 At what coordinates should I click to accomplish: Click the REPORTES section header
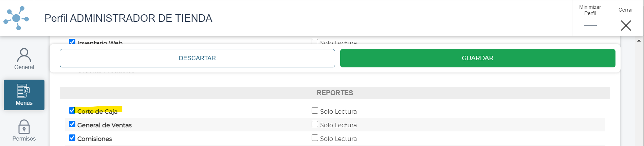pyautogui.click(x=335, y=93)
